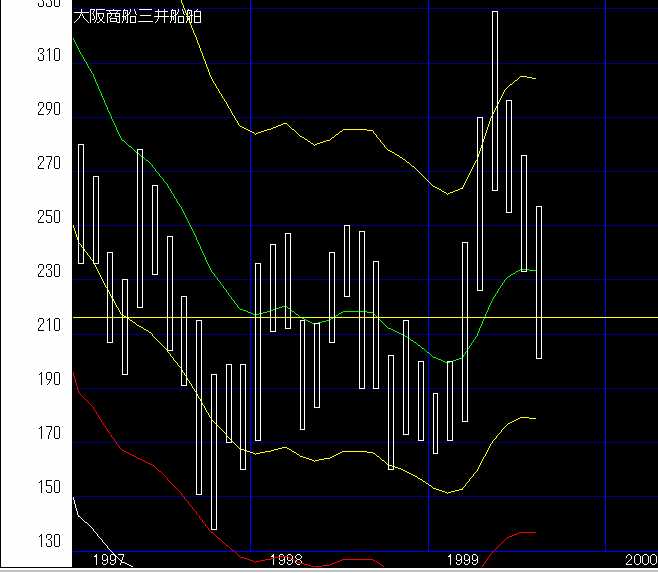Select the 1998 year label
This screenshot has height=573, width=658.
click(x=286, y=561)
